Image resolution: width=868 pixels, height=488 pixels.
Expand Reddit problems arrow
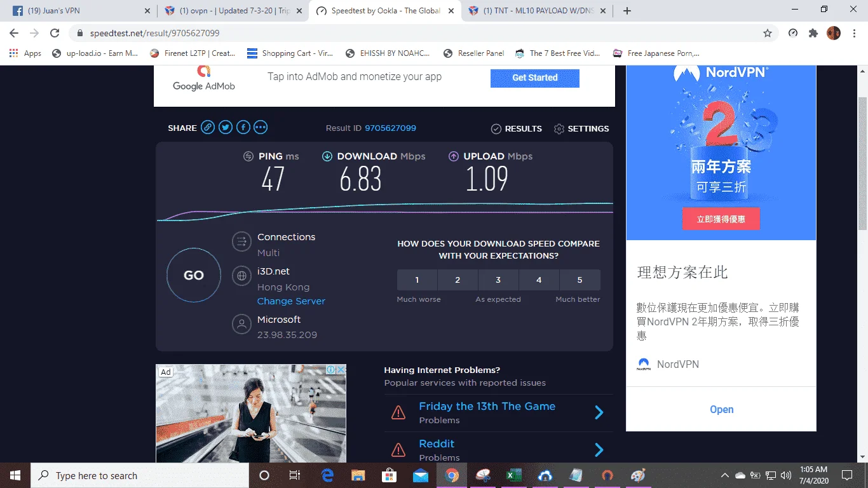click(x=599, y=451)
